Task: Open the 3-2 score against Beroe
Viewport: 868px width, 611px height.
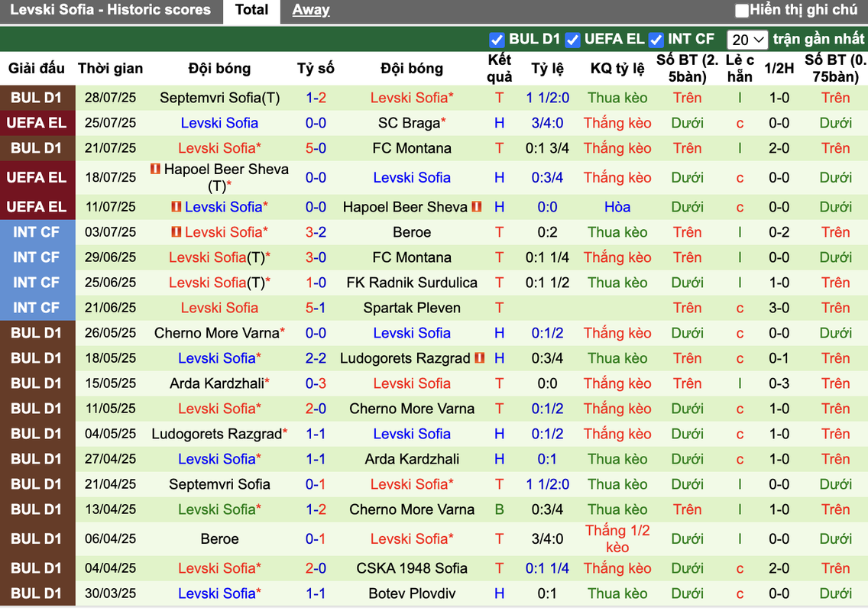Action: (x=316, y=232)
